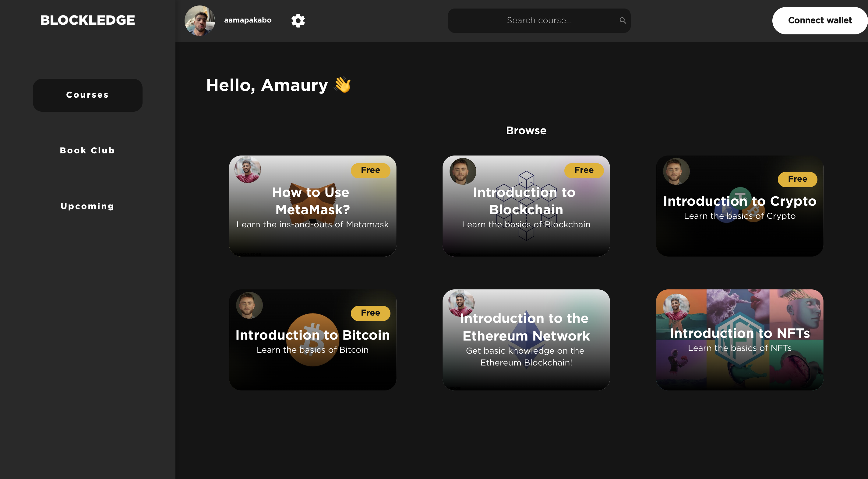The height and width of the screenshot is (479, 868).
Task: Focus the Search course field
Action: [x=539, y=20]
